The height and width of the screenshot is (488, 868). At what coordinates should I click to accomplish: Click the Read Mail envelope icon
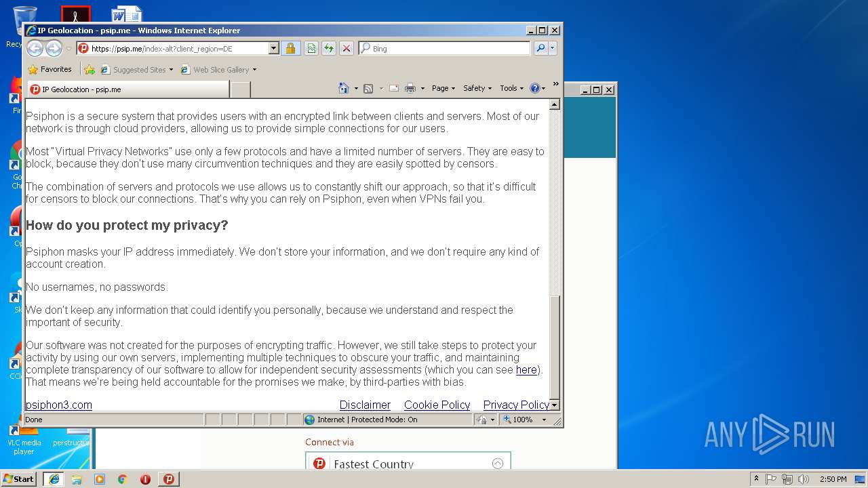click(393, 88)
